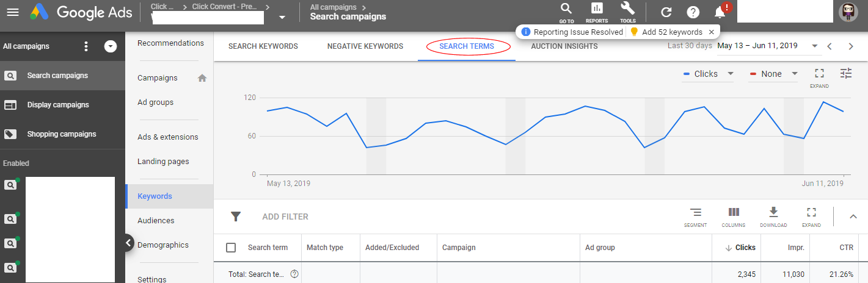Open Landing pages
This screenshot has width=868, height=283.
(163, 162)
